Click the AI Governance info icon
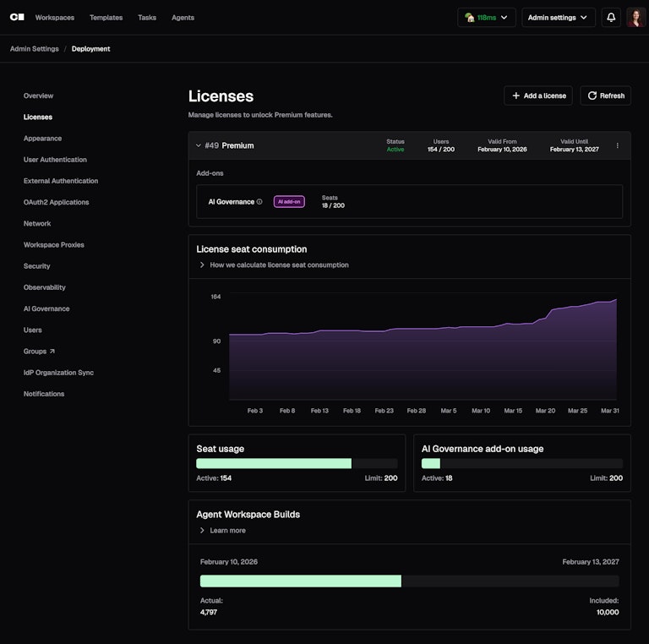Image resolution: width=649 pixels, height=644 pixels. click(259, 202)
